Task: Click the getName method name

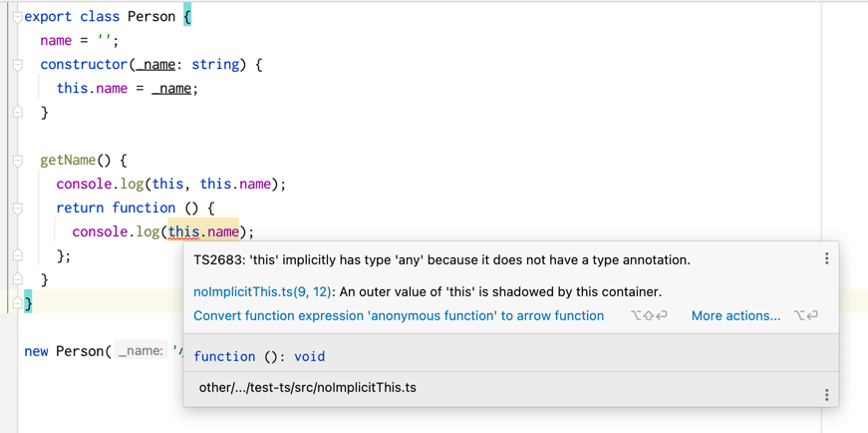Action: 68,161
